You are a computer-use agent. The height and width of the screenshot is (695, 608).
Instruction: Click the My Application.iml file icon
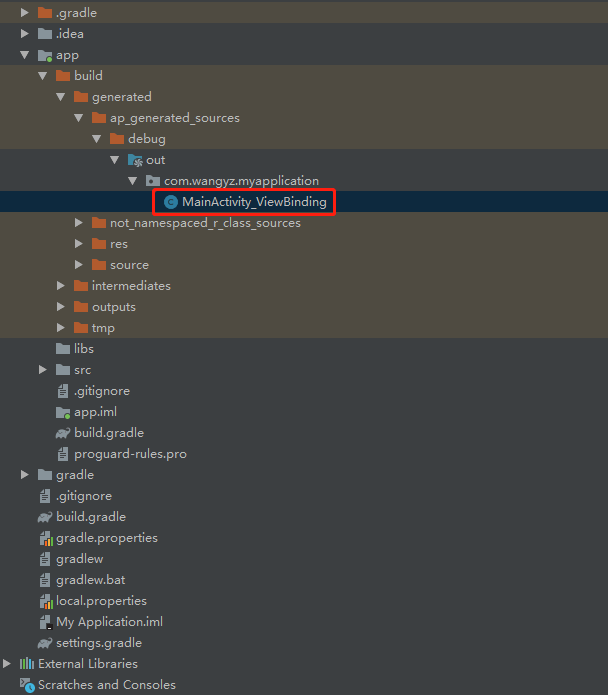coord(46,622)
